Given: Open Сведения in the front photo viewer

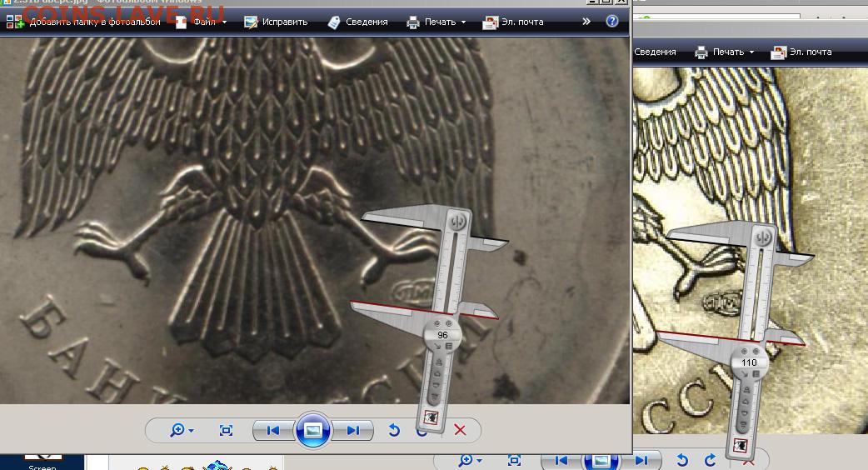Looking at the screenshot, I should [357, 22].
